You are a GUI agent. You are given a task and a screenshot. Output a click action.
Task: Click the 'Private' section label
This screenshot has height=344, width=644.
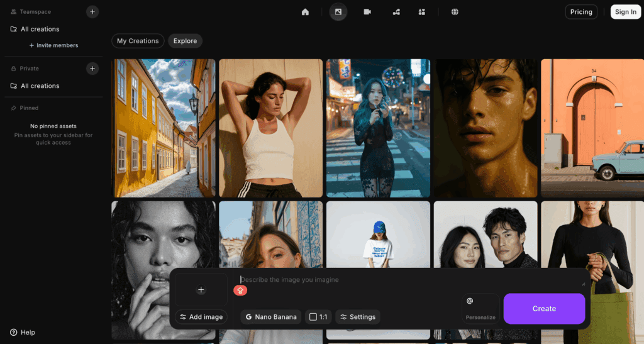pyautogui.click(x=29, y=69)
